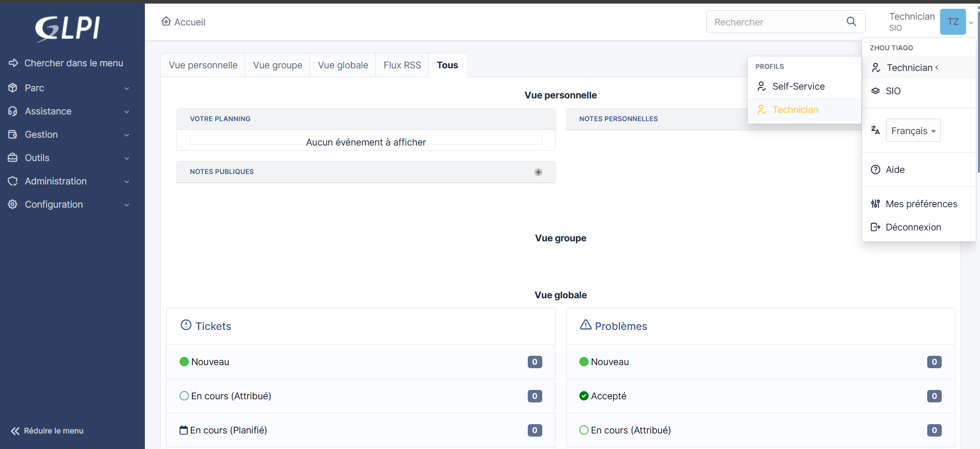
Task: Expand the Parc menu chevron
Action: (127, 89)
